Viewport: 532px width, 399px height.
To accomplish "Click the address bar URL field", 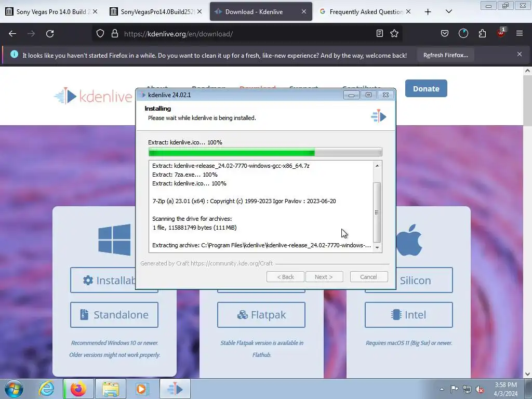I will (246, 34).
